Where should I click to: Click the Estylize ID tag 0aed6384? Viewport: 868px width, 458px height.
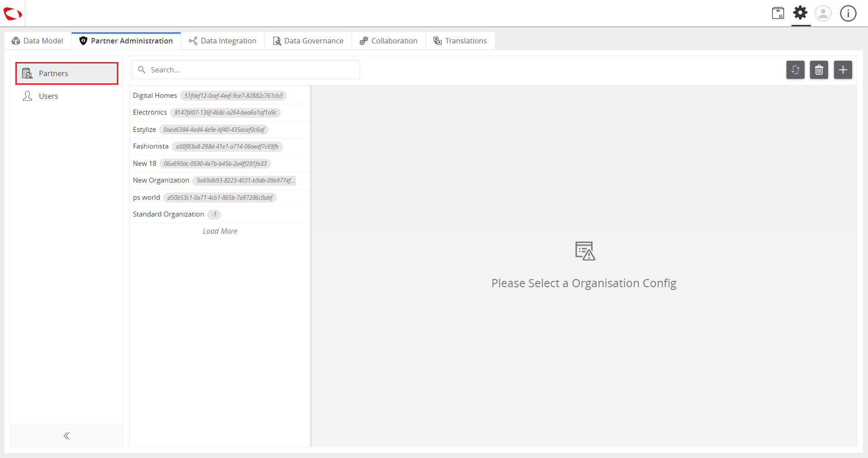214,130
